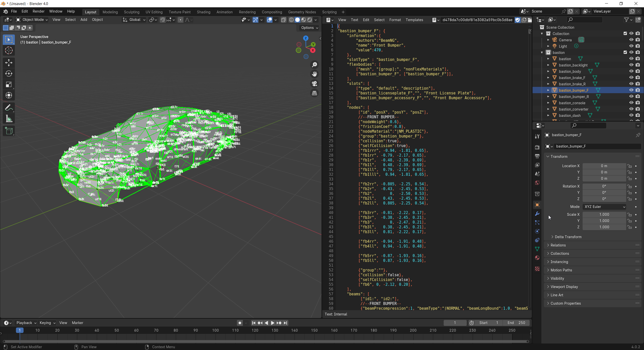Toggle viewport visibility of Camera

click(x=631, y=40)
